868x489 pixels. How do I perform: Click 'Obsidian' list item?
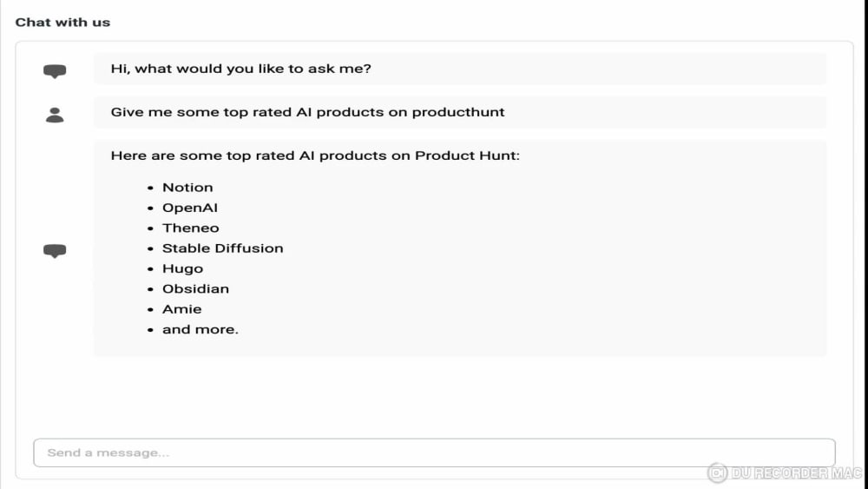pos(195,288)
